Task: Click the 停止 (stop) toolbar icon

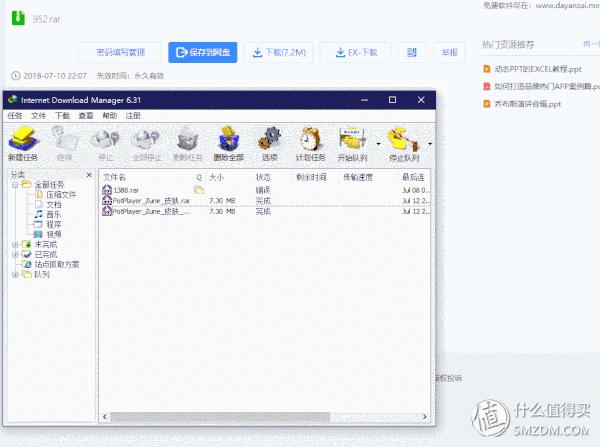Action: tap(105, 144)
